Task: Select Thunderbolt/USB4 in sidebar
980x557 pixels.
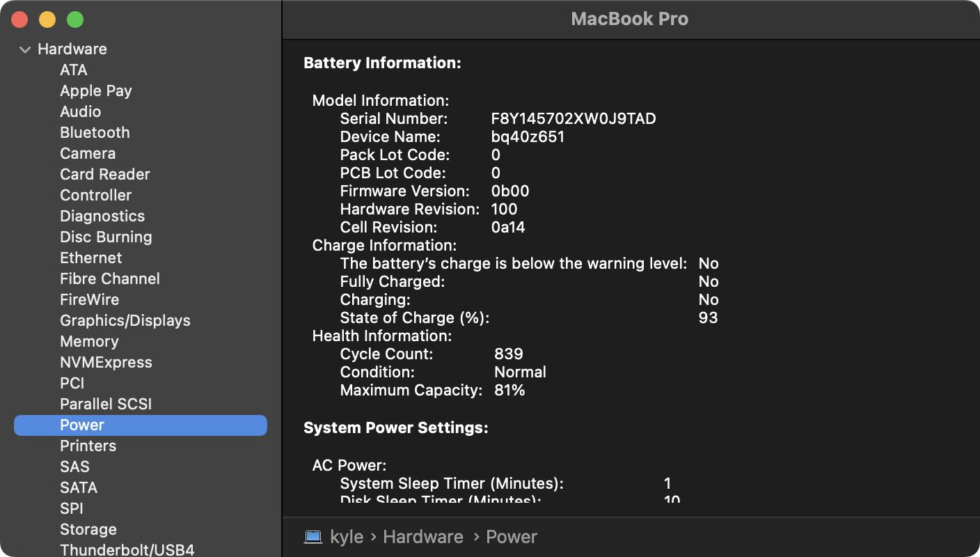Action: (x=127, y=549)
